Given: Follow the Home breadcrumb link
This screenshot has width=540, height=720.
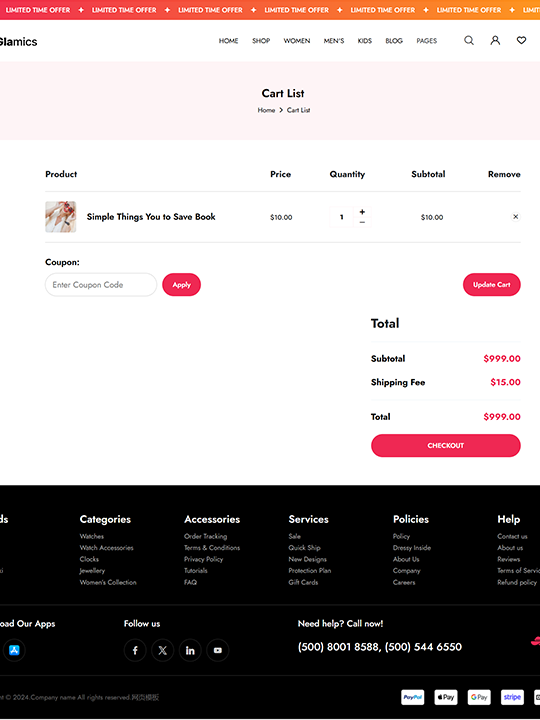Looking at the screenshot, I should (x=266, y=110).
